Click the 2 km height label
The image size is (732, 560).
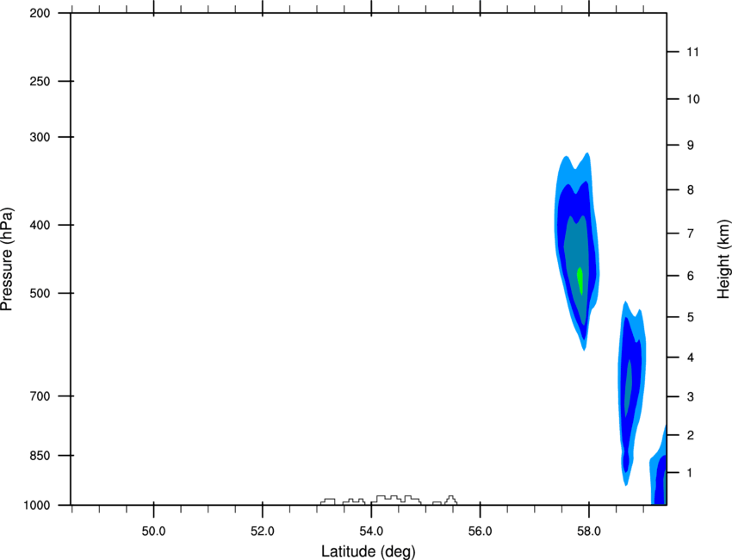click(x=691, y=435)
